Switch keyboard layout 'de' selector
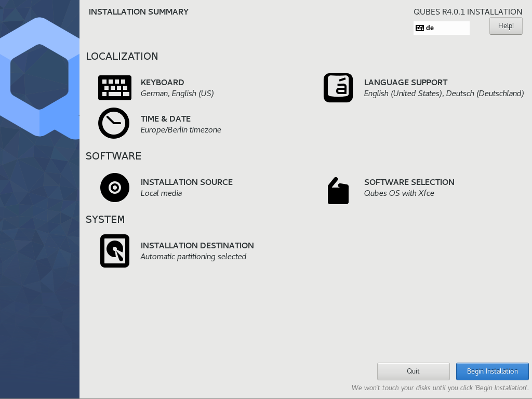Image resolution: width=532 pixels, height=399 pixels. point(442,28)
